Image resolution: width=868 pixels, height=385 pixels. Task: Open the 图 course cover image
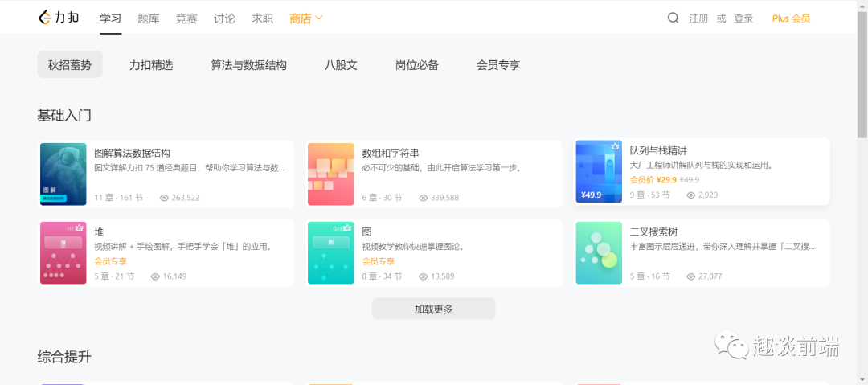pyautogui.click(x=331, y=252)
